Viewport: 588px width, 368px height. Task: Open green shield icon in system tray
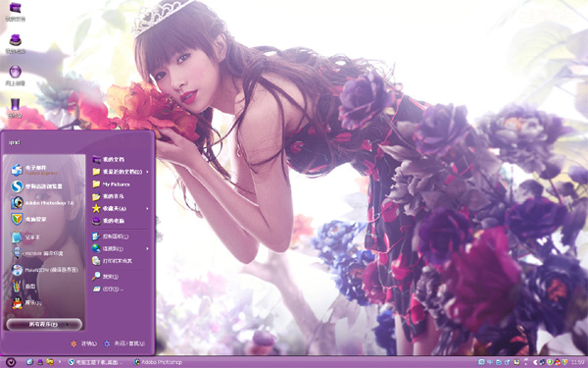coord(550,362)
